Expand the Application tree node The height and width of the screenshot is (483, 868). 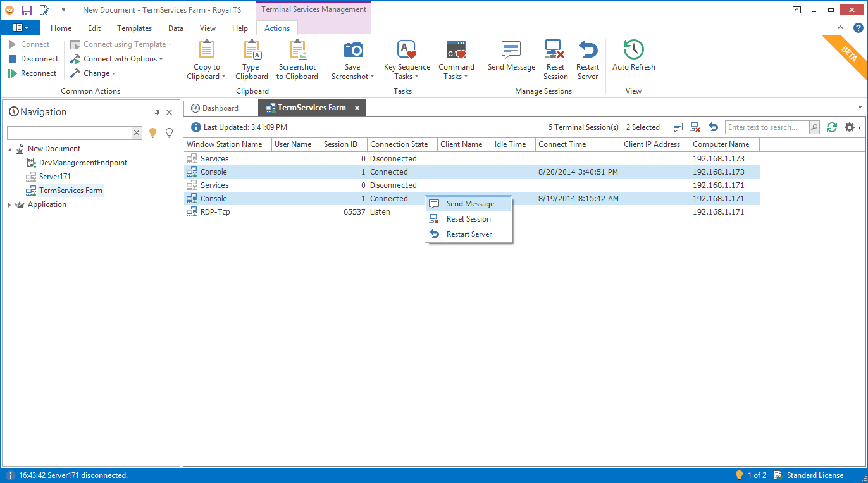point(9,205)
